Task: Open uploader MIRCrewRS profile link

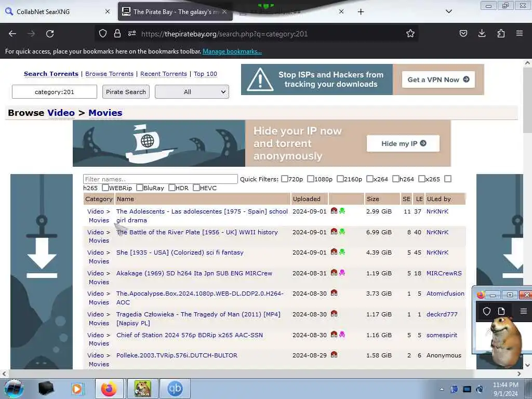Action: pos(444,273)
